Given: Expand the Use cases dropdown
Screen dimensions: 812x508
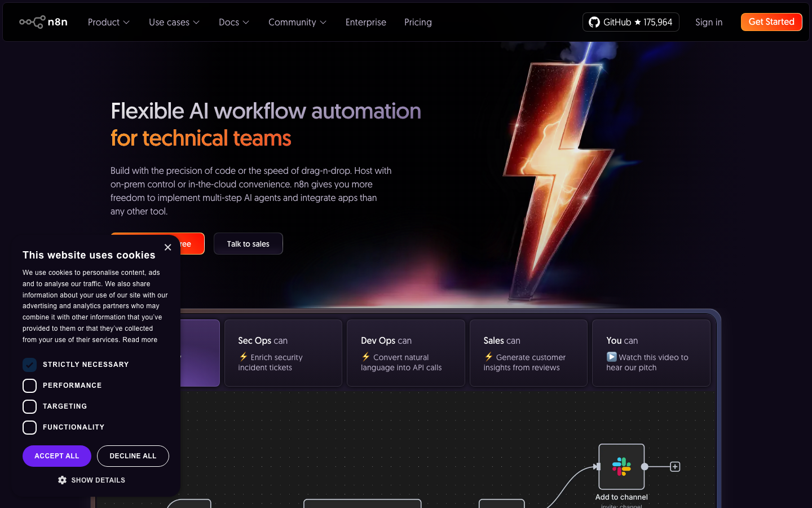Looking at the screenshot, I should [174, 22].
